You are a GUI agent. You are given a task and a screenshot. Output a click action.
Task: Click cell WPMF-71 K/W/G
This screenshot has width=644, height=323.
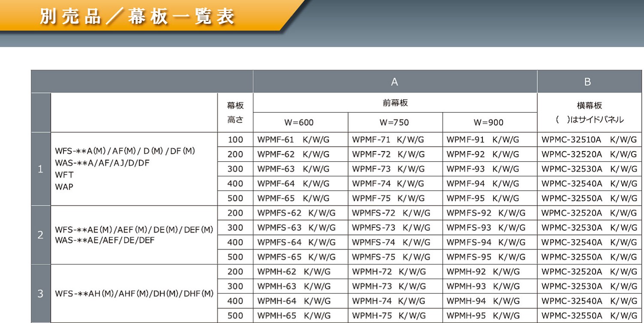pos(395,139)
